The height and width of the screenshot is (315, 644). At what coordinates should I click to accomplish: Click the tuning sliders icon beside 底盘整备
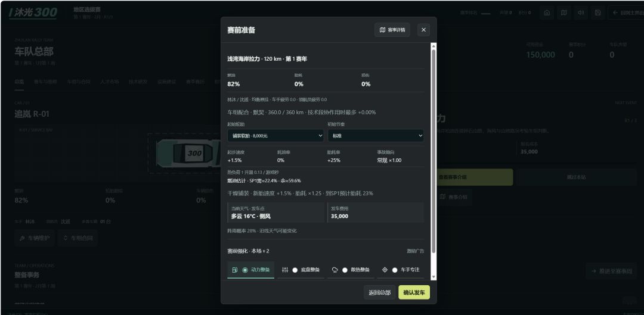pos(285,270)
